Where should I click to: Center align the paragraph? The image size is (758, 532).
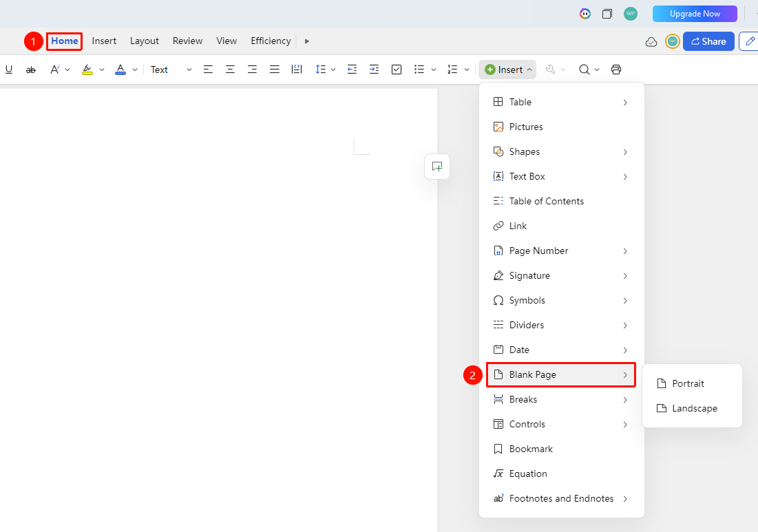(x=230, y=70)
